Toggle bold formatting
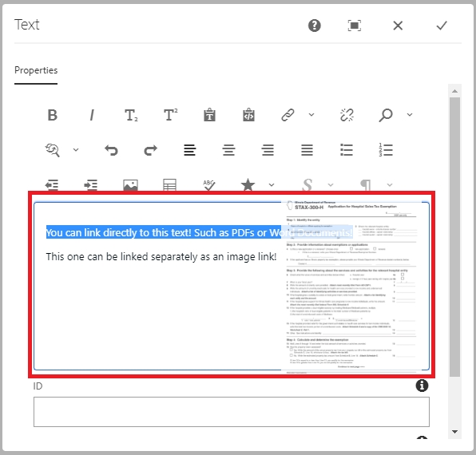The image size is (476, 455). 53,115
